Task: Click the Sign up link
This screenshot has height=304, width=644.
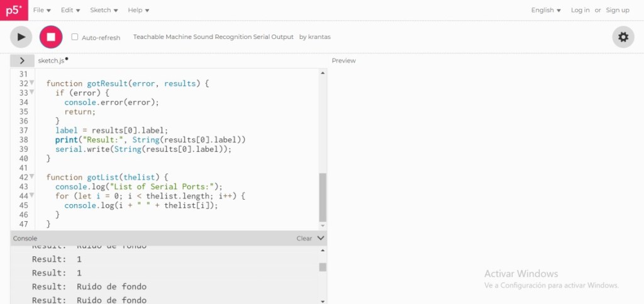Action: click(617, 10)
